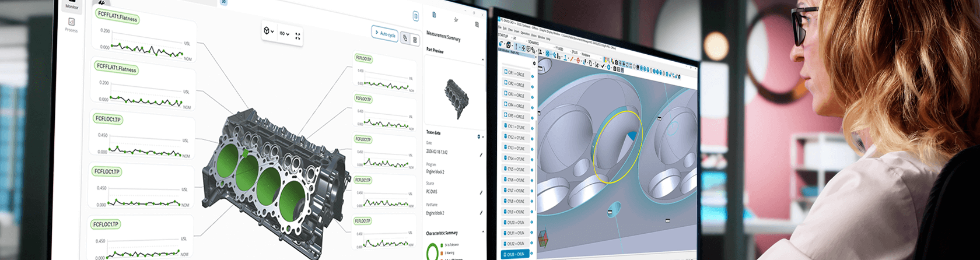
Task: Click the date value 2026-02-16 13:42
Action: pos(436,152)
